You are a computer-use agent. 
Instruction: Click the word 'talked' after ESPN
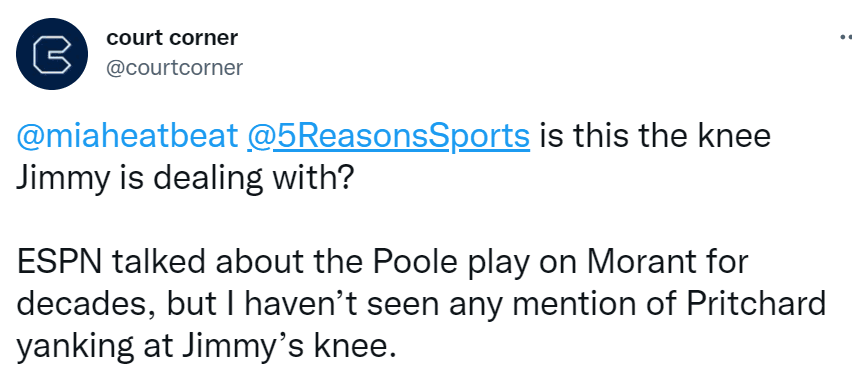(x=159, y=262)
